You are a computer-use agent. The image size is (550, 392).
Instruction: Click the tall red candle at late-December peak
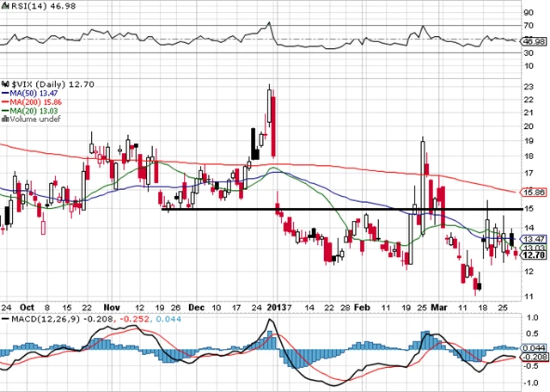click(273, 126)
